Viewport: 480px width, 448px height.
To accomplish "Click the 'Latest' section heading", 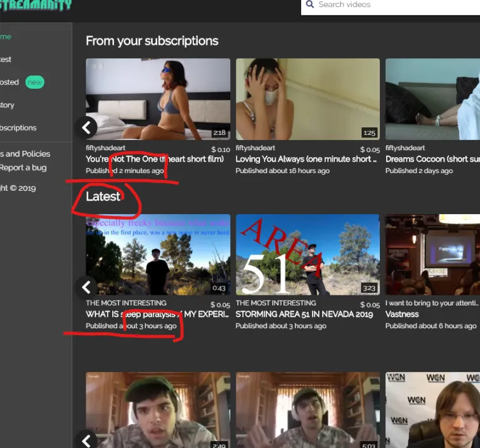I will 103,196.
